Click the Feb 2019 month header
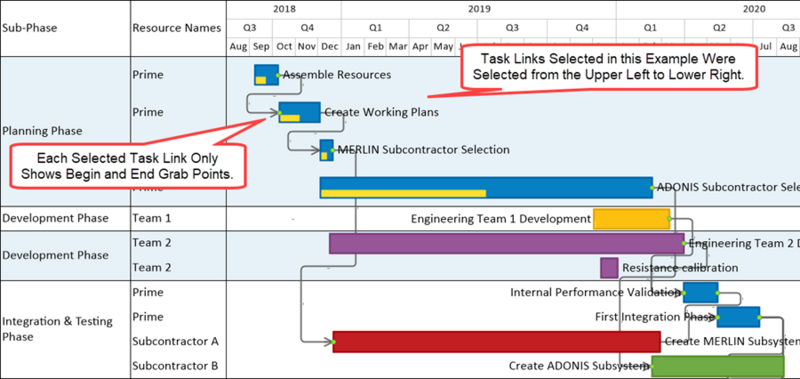Viewport: 800px width, 379px height. point(376,46)
